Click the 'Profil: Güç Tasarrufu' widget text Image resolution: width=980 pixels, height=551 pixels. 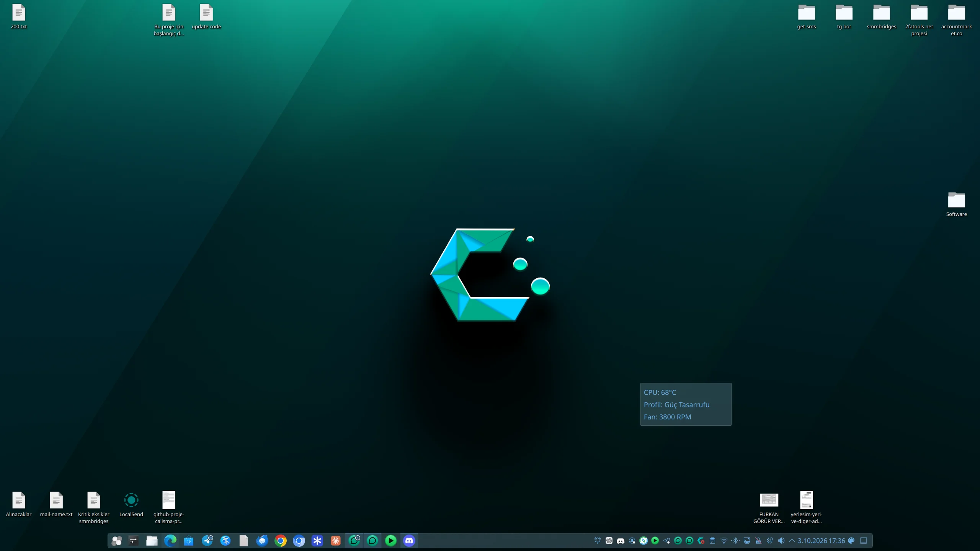(676, 404)
